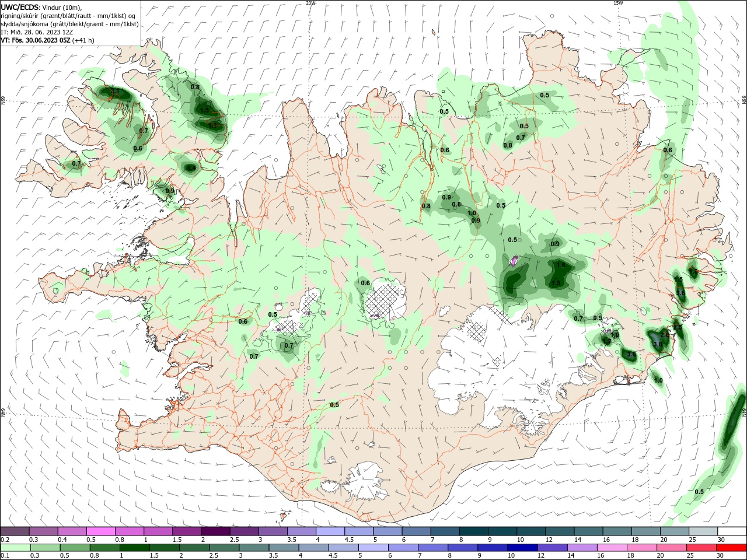Pick the red 30 swatch in the rain legend row

tap(732, 548)
